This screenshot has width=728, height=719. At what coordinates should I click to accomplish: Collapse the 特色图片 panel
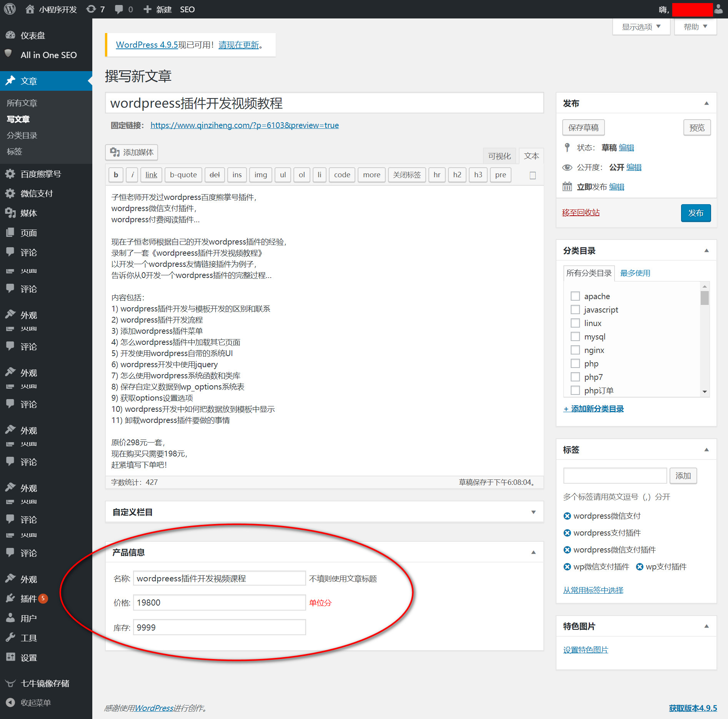coord(706,626)
